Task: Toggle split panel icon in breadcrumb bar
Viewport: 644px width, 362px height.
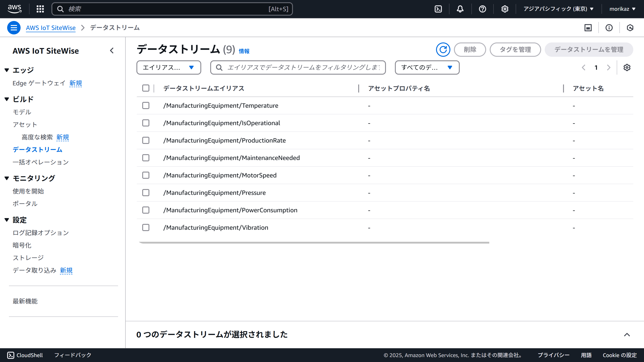Action: pyautogui.click(x=588, y=28)
